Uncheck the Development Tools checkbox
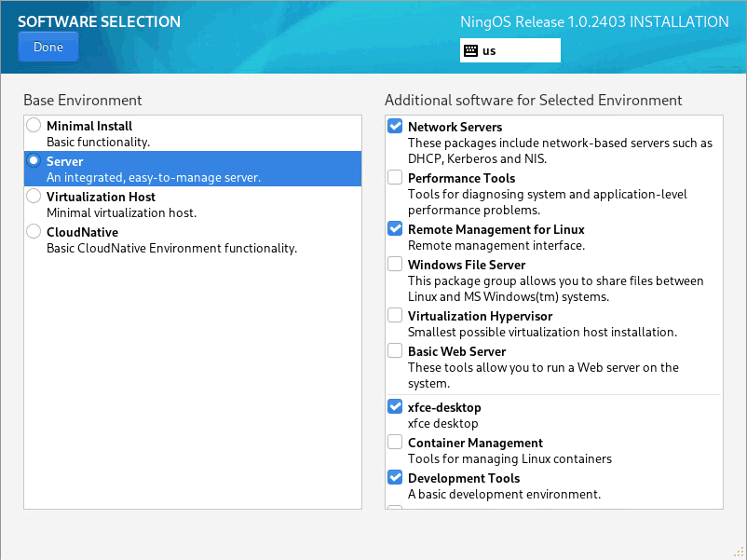The image size is (747, 560). [x=395, y=478]
